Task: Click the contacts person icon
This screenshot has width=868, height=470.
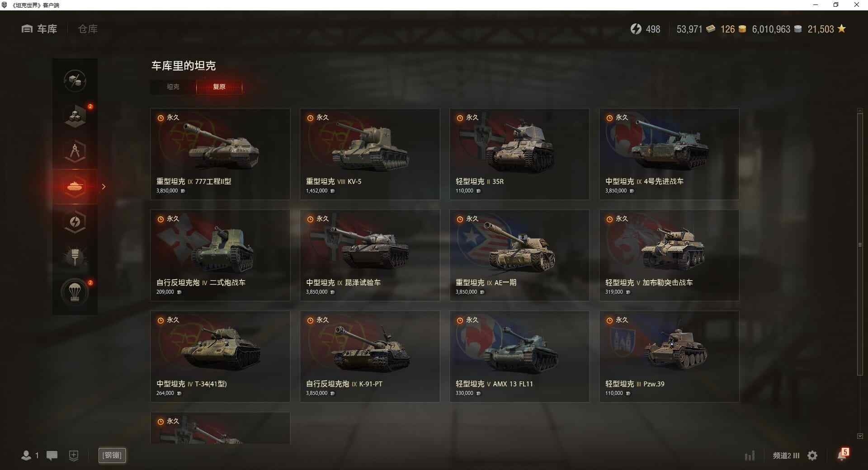Action: [26, 456]
